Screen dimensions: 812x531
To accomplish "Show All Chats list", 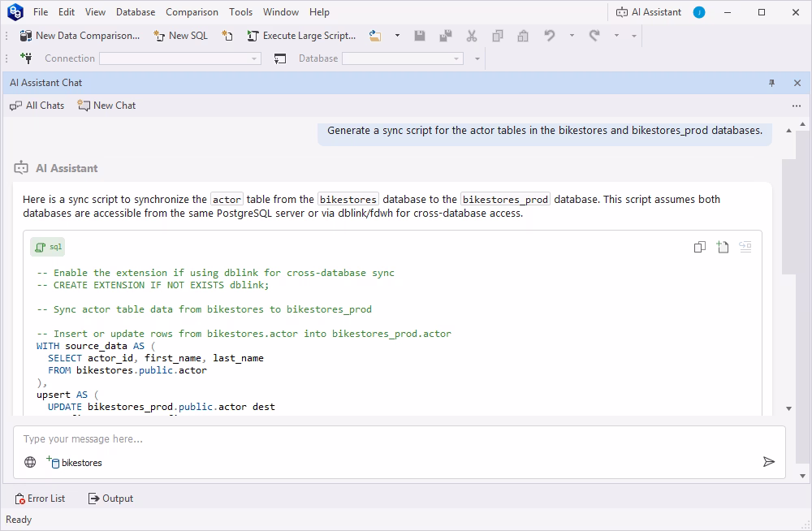I will coord(37,106).
